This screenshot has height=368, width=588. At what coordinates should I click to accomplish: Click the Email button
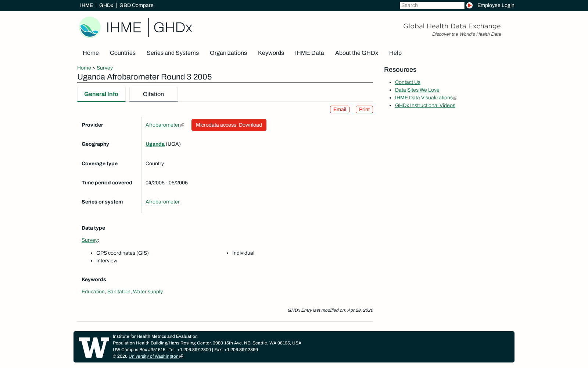pyautogui.click(x=340, y=109)
